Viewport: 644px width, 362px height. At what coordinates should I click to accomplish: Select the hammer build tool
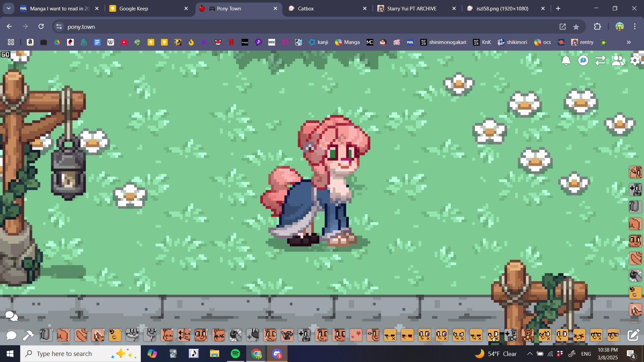28,335
